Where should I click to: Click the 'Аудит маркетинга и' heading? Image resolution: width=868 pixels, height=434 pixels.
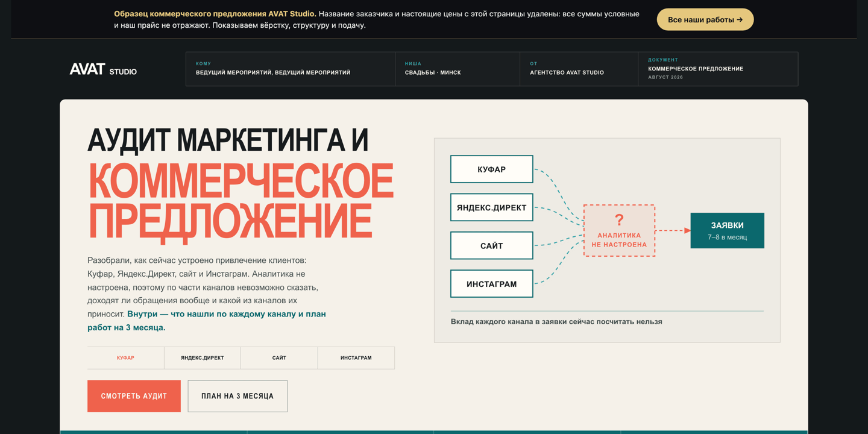pos(228,140)
